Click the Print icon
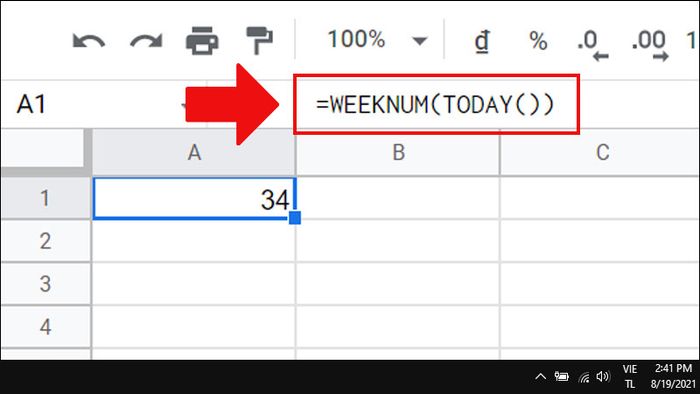The height and width of the screenshot is (394, 700). tap(202, 41)
